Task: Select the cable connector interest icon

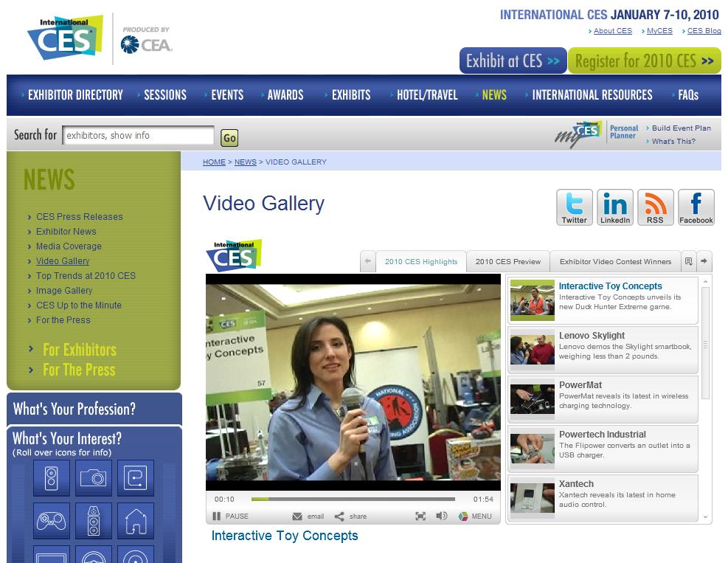Action: pyautogui.click(x=136, y=478)
